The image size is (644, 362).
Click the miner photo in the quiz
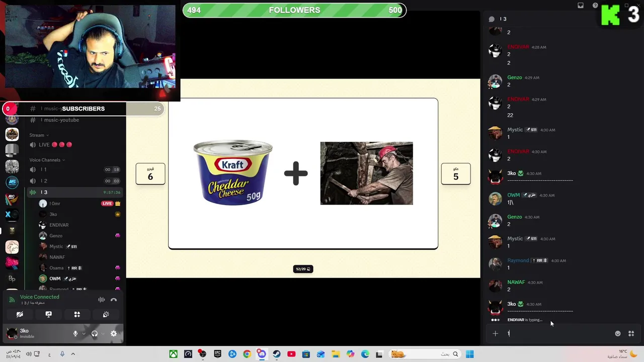point(366,173)
